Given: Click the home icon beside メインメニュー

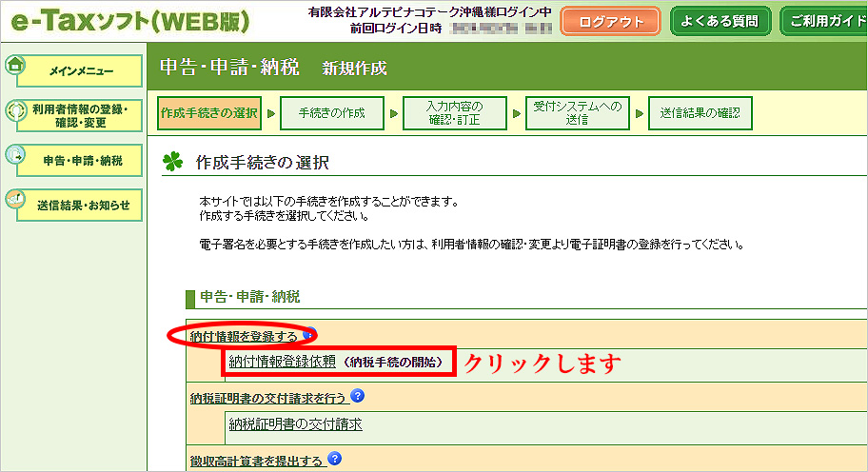Looking at the screenshot, I should pyautogui.click(x=15, y=66).
